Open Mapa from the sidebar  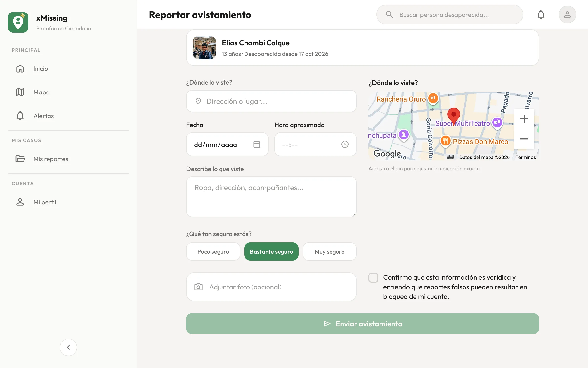click(x=68, y=92)
